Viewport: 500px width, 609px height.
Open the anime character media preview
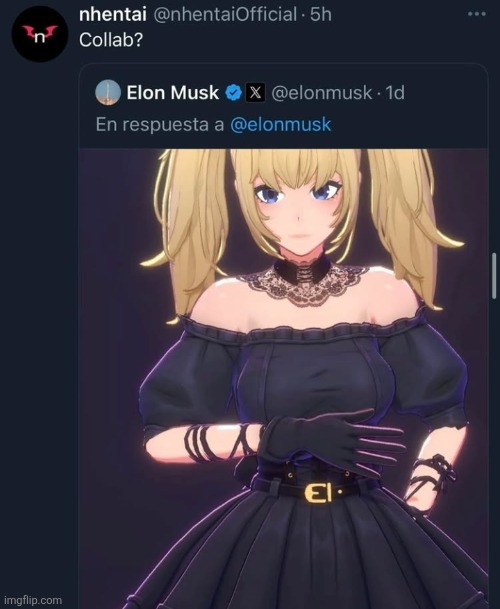[284, 379]
